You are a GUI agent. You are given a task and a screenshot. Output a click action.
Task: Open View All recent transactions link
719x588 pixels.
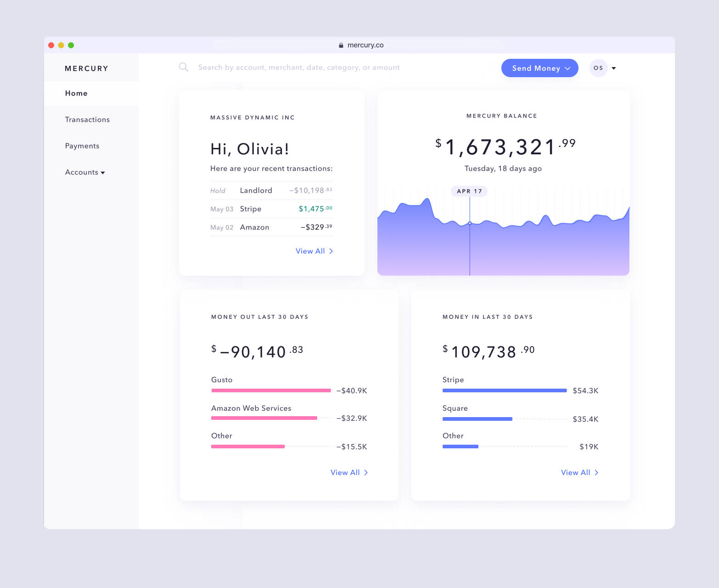(310, 251)
